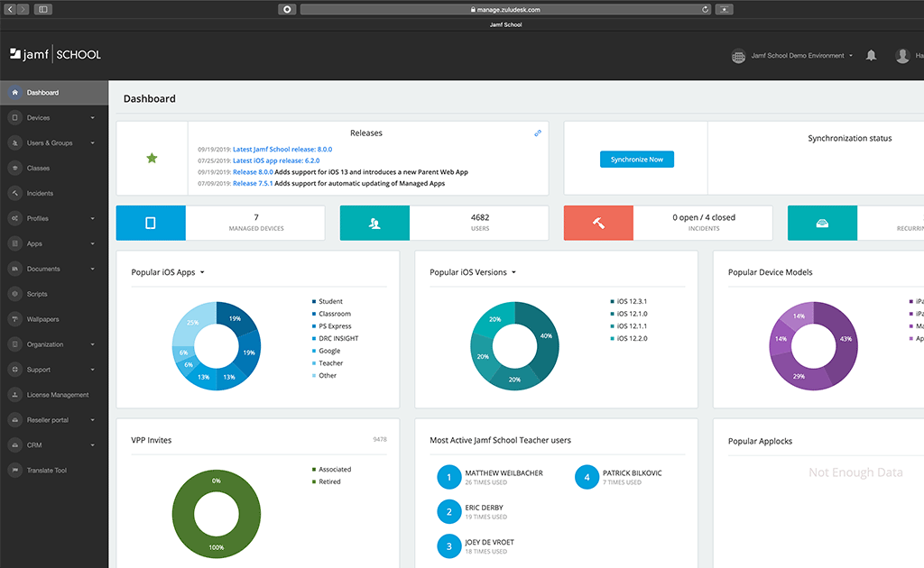Image resolution: width=924 pixels, height=568 pixels.
Task: Click Matthew Weilbacher rank 1 badge
Action: click(449, 477)
